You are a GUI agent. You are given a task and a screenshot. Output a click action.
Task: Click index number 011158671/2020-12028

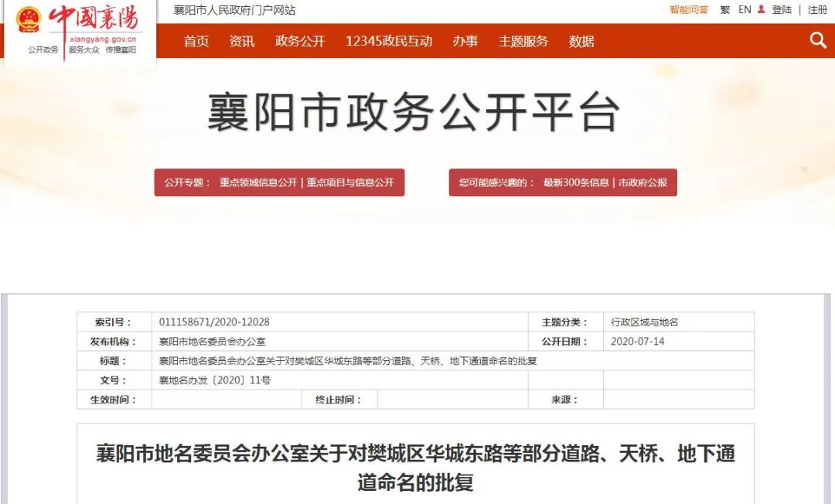pyautogui.click(x=214, y=322)
